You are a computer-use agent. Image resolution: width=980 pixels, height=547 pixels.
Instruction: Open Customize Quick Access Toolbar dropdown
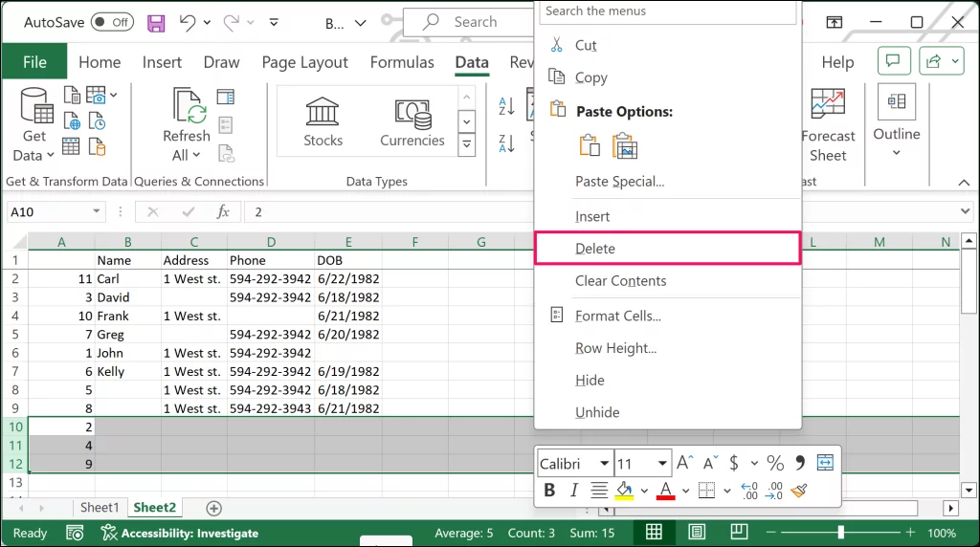coord(274,23)
